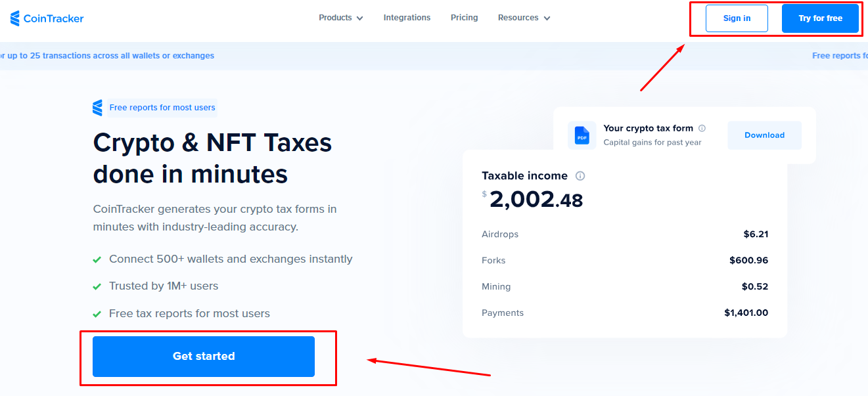The width and height of the screenshot is (868, 396).
Task: Download the crypto tax form
Action: (x=764, y=135)
